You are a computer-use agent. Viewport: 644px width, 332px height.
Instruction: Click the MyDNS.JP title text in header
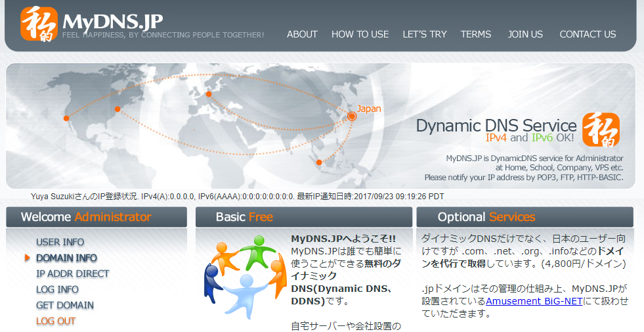click(112, 21)
